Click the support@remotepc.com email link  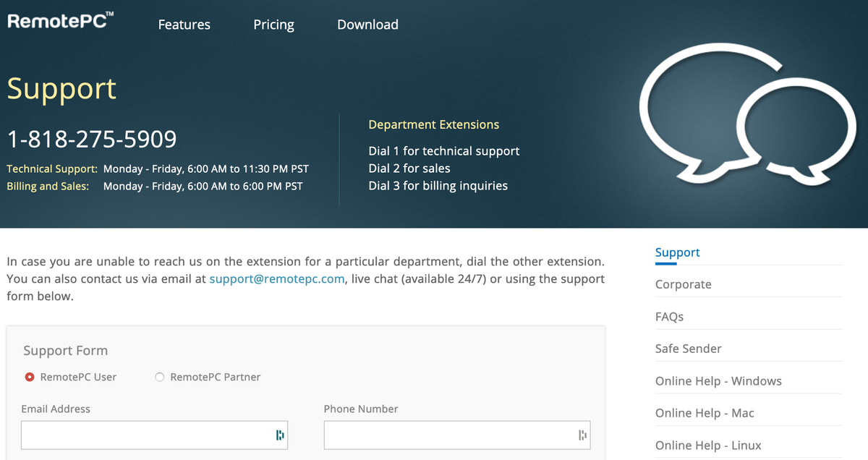(276, 278)
